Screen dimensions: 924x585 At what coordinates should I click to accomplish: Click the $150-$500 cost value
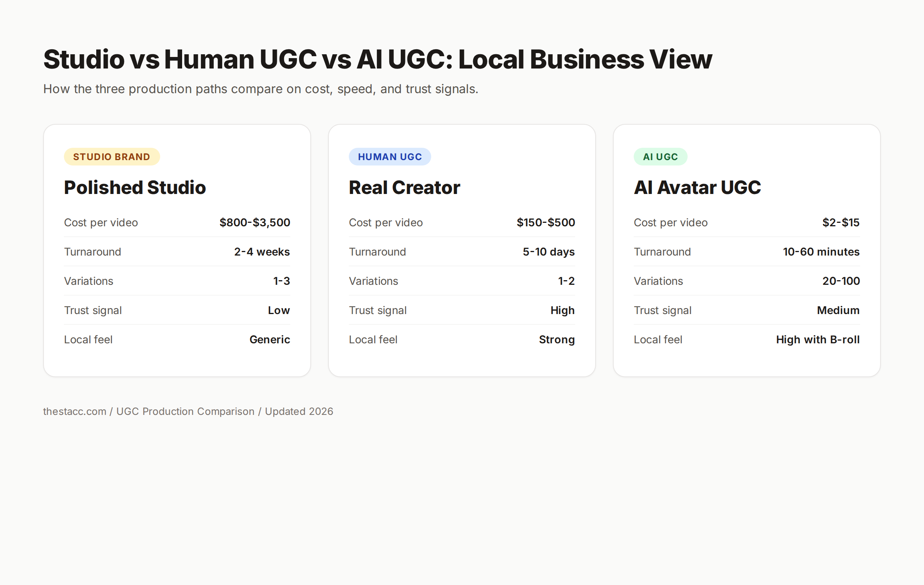coord(546,222)
